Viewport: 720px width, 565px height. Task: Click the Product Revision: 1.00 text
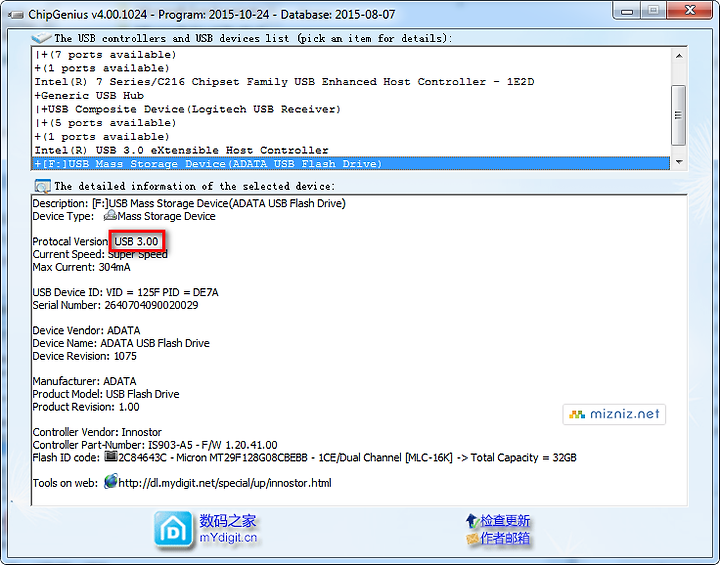pyautogui.click(x=86, y=407)
